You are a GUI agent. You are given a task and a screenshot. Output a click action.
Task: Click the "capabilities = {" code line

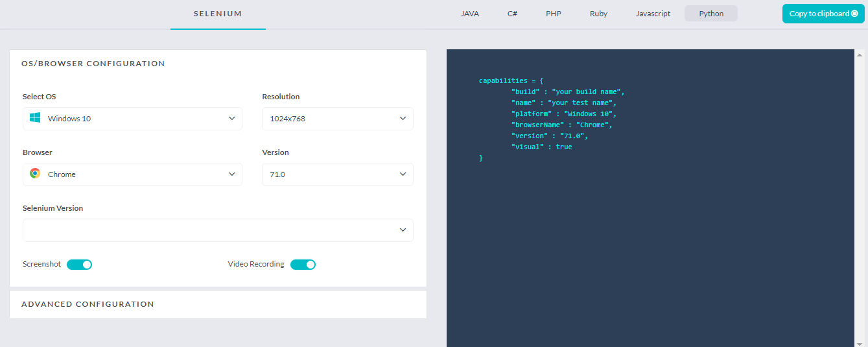pyautogui.click(x=511, y=80)
